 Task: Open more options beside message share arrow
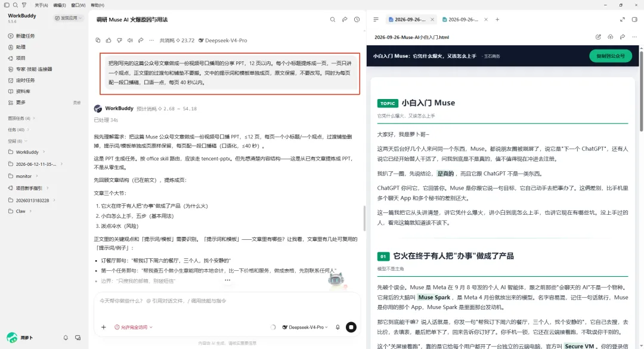[x=151, y=41]
